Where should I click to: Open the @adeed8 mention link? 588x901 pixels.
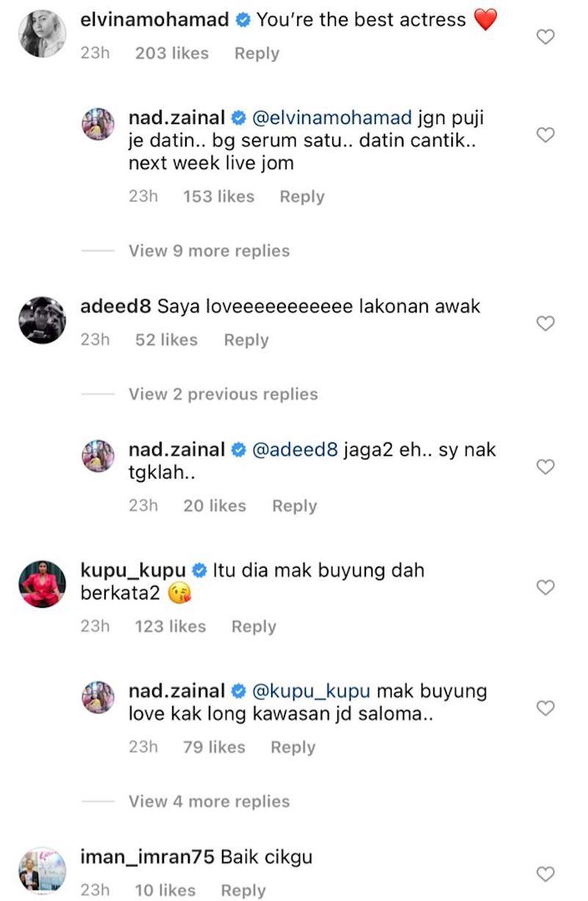coord(295,450)
